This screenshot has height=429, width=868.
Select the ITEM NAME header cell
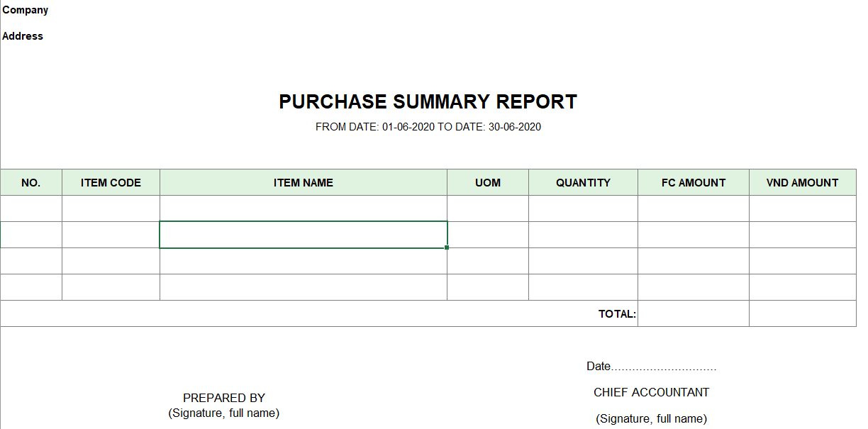(304, 182)
